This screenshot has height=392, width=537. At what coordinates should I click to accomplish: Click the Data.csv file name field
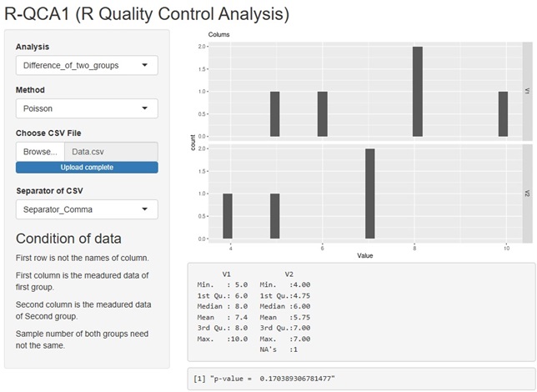[111, 152]
